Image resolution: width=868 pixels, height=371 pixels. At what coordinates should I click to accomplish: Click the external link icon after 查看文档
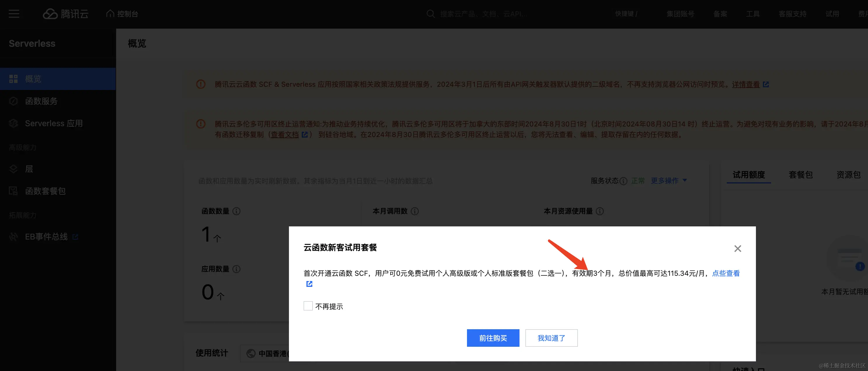point(305,135)
